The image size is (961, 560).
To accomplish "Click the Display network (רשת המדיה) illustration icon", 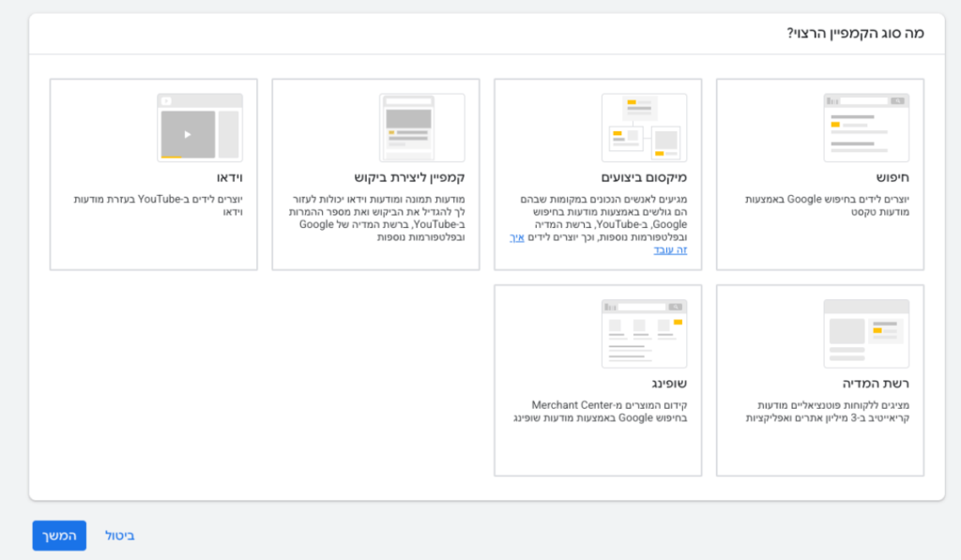I will point(865,334).
